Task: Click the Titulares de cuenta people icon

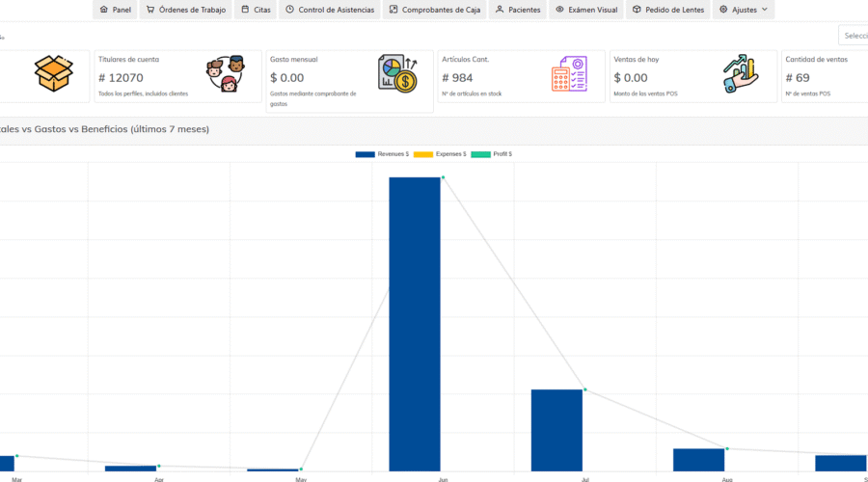Action: [x=223, y=74]
